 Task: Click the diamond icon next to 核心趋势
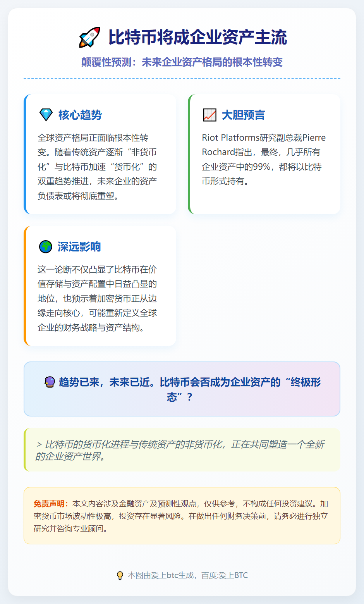[46, 115]
